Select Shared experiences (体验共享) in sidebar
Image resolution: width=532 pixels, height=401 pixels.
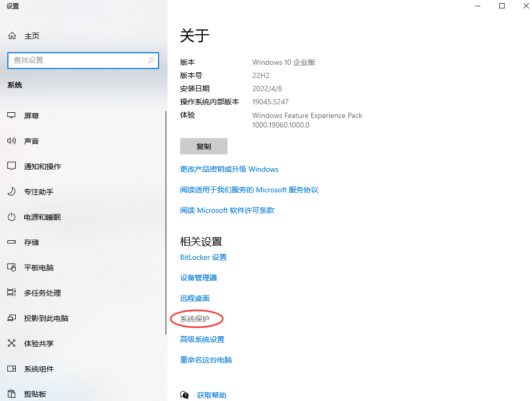point(38,344)
